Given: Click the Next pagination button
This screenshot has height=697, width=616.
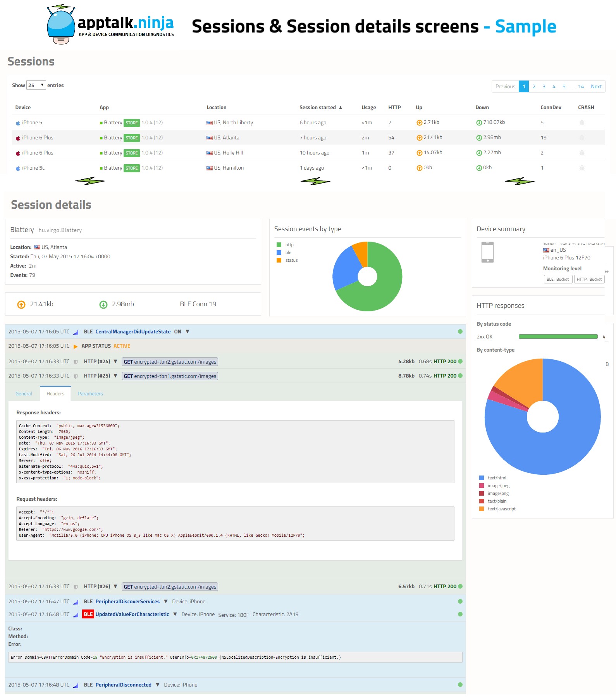Looking at the screenshot, I should pos(596,86).
